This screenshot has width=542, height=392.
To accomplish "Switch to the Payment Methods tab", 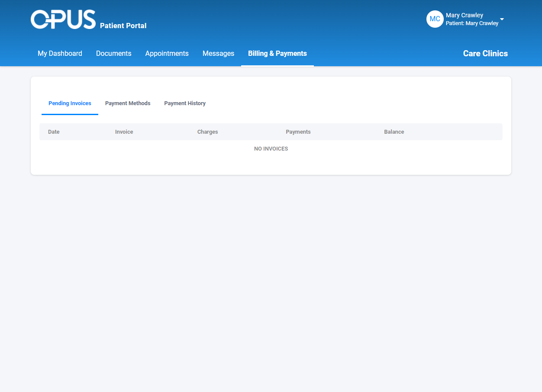I will pos(128,103).
